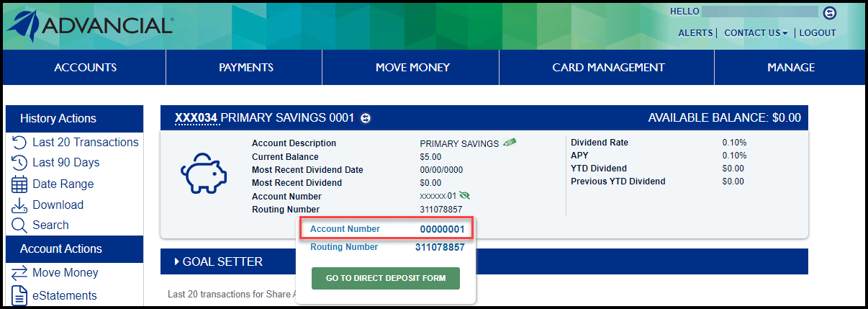Open Last 90 Days clock icon
This screenshot has height=309, width=868.
click(x=19, y=163)
